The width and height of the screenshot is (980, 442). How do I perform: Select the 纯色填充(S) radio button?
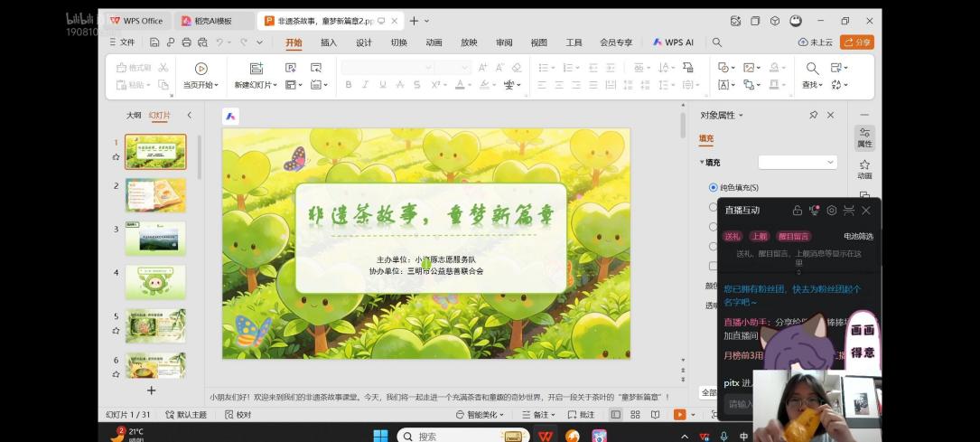coord(714,187)
